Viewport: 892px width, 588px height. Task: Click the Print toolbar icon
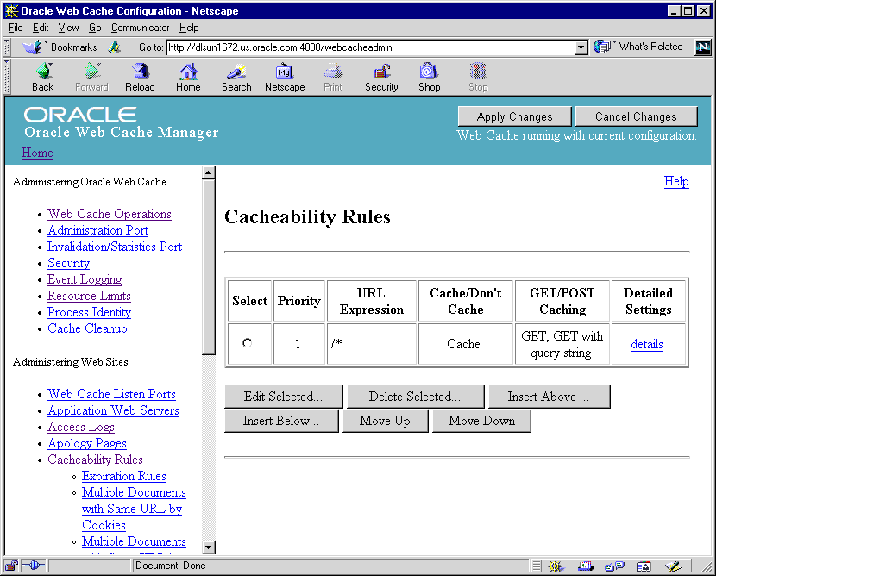pos(333,78)
